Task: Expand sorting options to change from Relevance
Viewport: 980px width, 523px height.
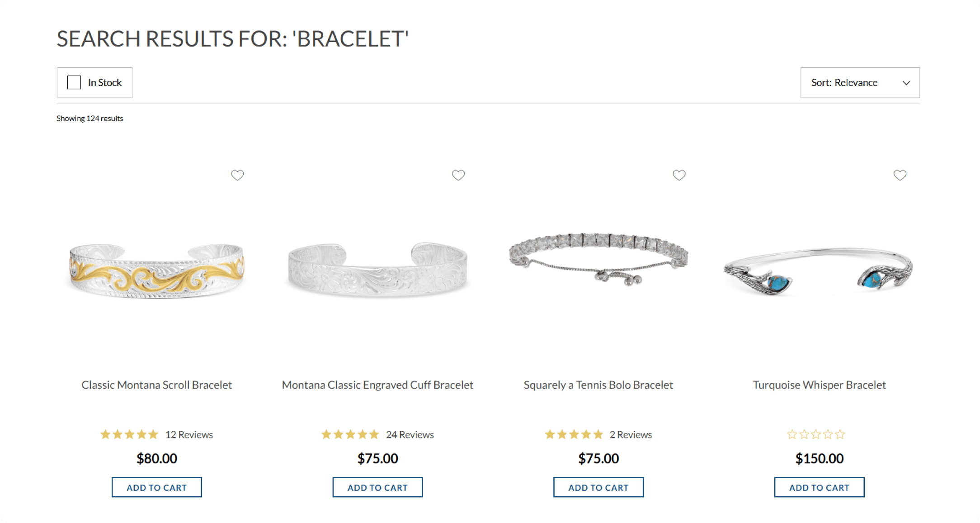Action: click(x=859, y=82)
